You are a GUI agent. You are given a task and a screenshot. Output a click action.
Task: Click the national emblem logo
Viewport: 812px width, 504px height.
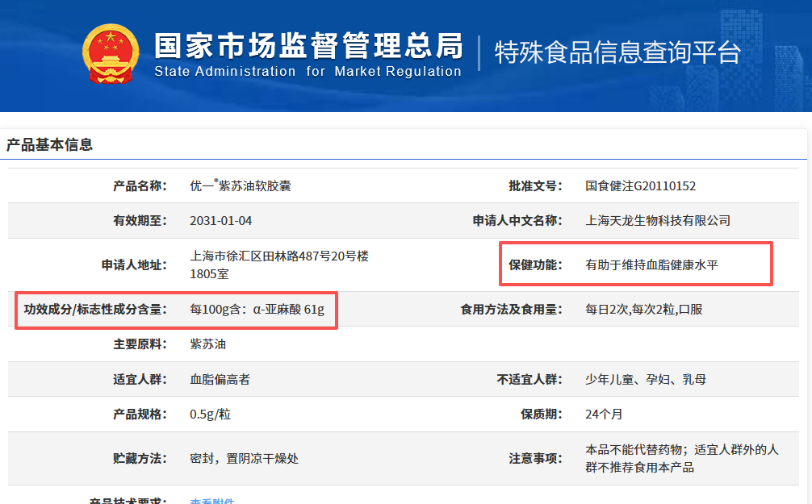pos(111,54)
